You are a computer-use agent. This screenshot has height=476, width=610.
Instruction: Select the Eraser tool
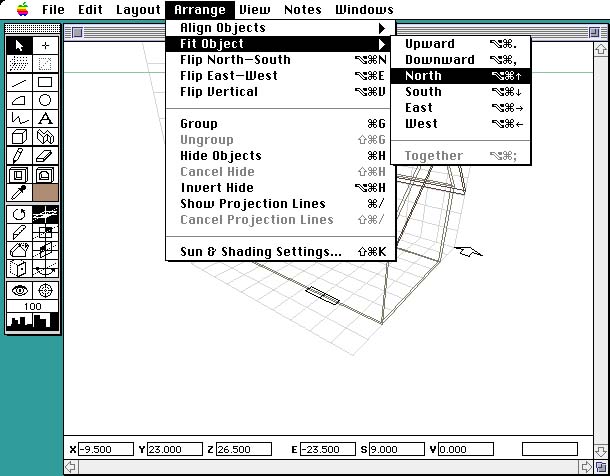click(x=45, y=155)
